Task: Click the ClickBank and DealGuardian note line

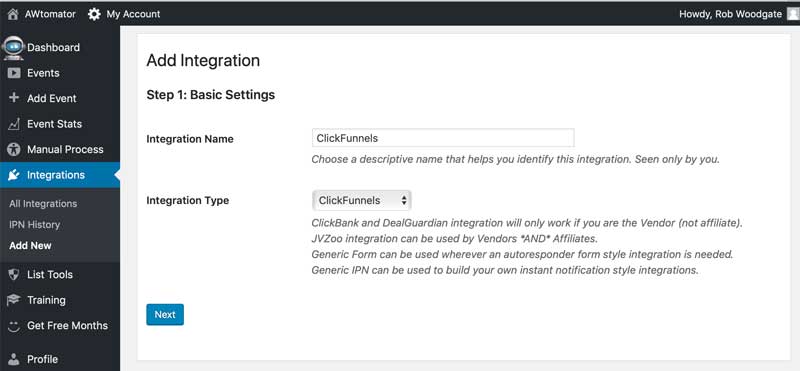Action: click(527, 223)
